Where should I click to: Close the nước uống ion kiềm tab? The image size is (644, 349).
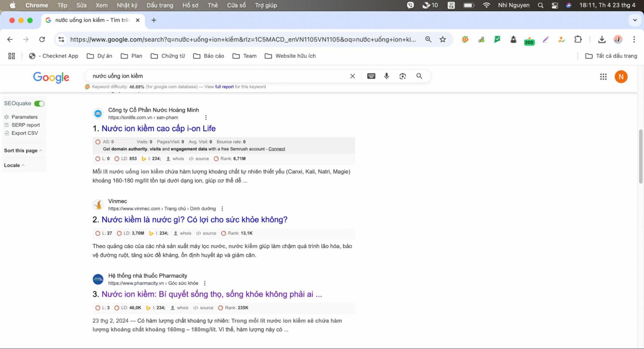point(138,20)
